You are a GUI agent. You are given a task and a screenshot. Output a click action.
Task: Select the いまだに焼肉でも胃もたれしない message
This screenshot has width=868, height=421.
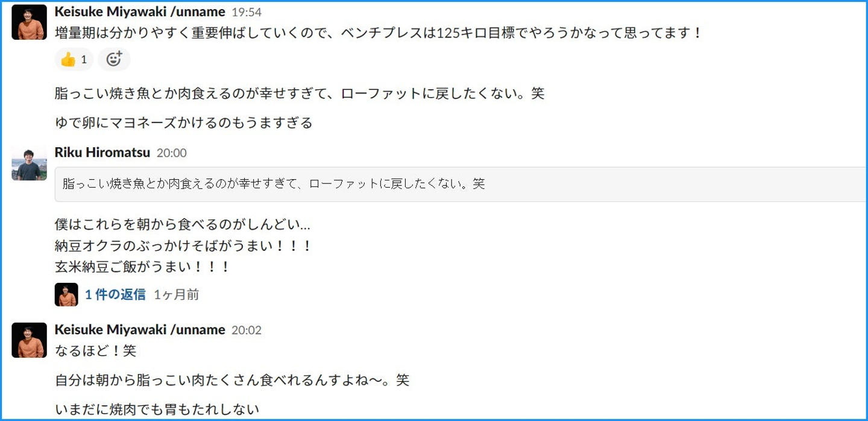(x=157, y=410)
